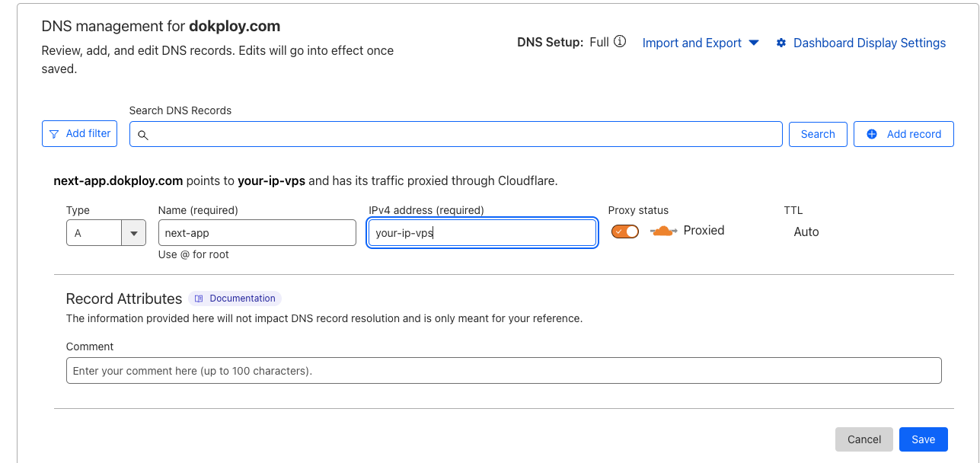Viewport: 980px width, 463px height.
Task: Open the record Type dropdown arrow
Action: click(134, 233)
